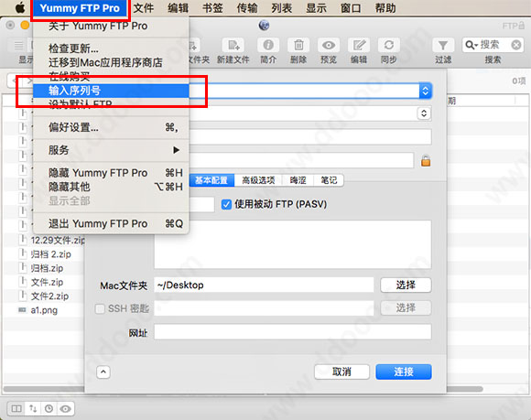
Task: Toggle the SSH 密匙 checkbox
Action: tap(100, 308)
